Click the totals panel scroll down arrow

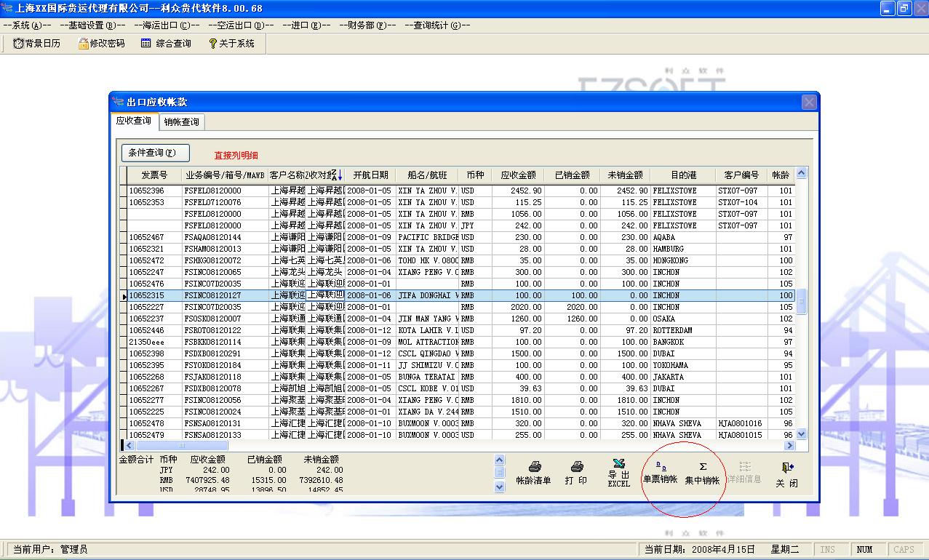pyautogui.click(x=499, y=487)
